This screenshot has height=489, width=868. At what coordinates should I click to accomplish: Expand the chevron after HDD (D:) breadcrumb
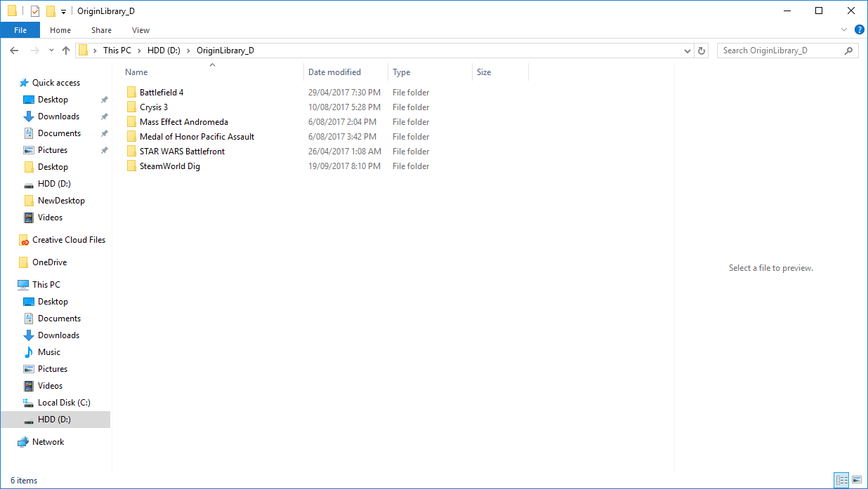(x=188, y=51)
